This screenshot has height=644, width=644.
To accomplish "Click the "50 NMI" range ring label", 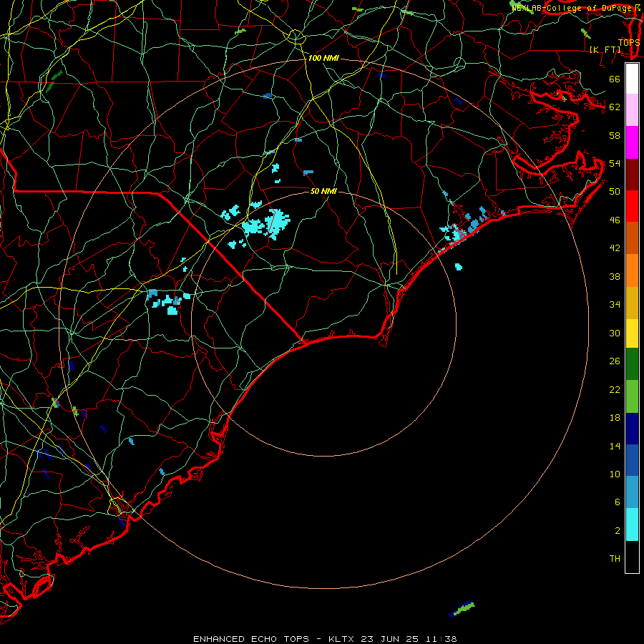I will pyautogui.click(x=323, y=191).
